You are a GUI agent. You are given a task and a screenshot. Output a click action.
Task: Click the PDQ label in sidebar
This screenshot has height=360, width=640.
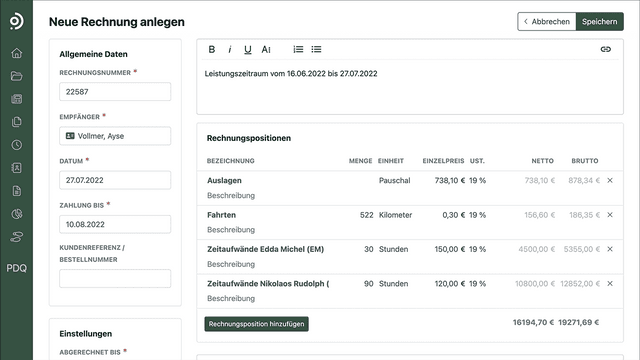(x=16, y=268)
